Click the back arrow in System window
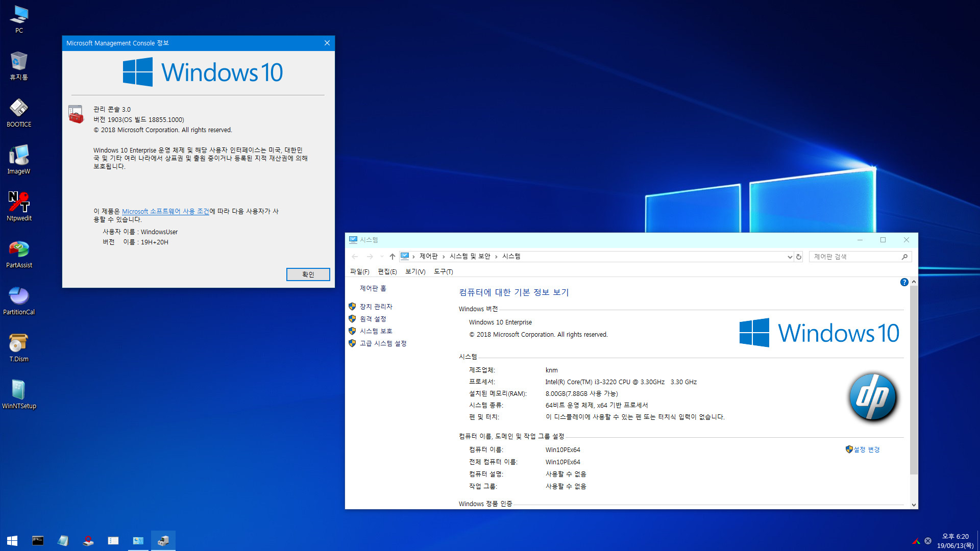This screenshot has height=551, width=980. (355, 257)
